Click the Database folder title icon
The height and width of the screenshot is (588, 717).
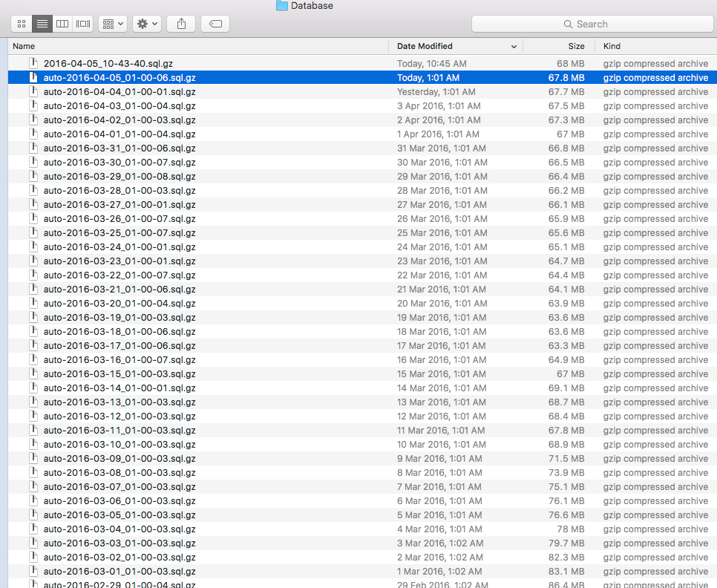[x=282, y=5]
